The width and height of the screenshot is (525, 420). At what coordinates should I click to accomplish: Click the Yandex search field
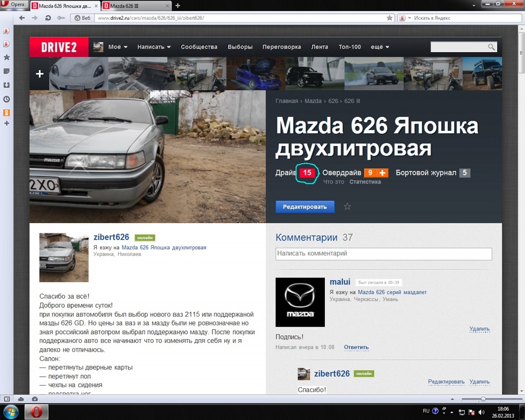tap(467, 18)
